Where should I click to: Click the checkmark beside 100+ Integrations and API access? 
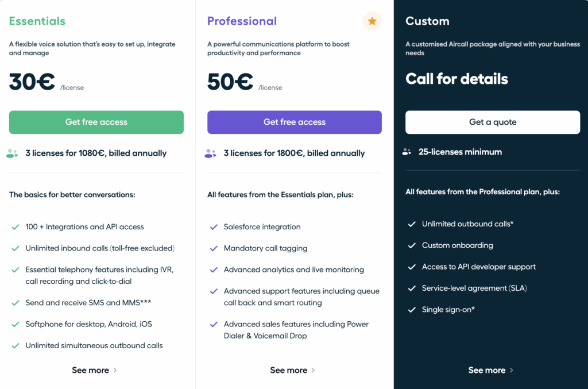16,227
